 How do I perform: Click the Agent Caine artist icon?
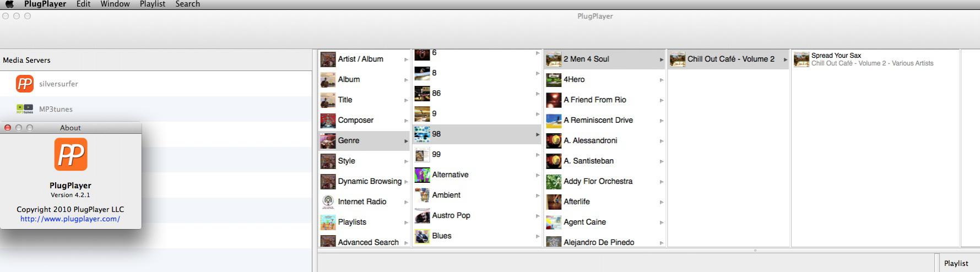click(x=554, y=222)
